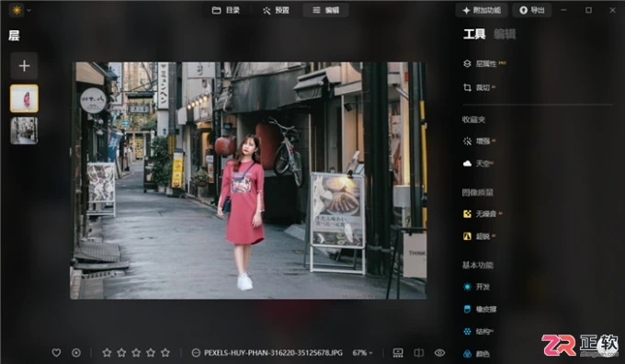Toggle the filmstrip display icon
This screenshot has height=364, width=625.
(x=398, y=353)
